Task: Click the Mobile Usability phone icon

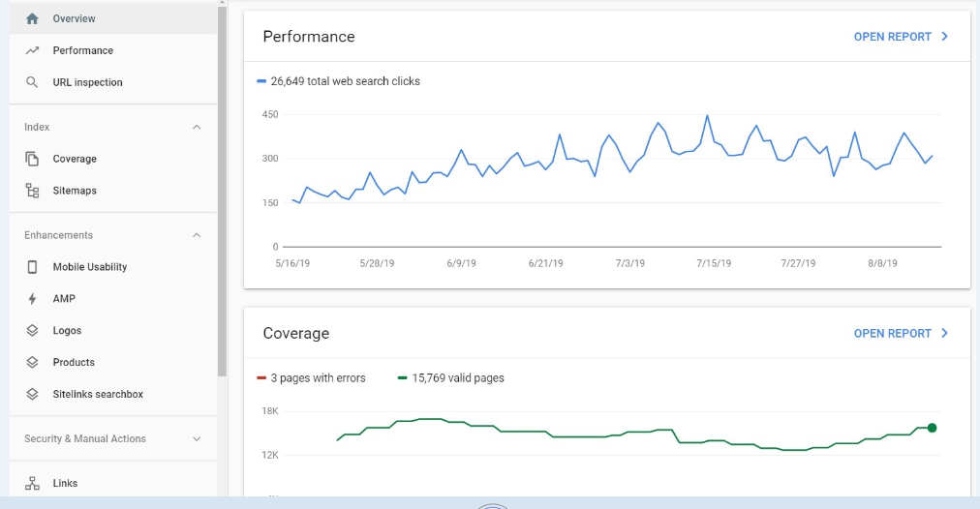Action: click(x=32, y=267)
